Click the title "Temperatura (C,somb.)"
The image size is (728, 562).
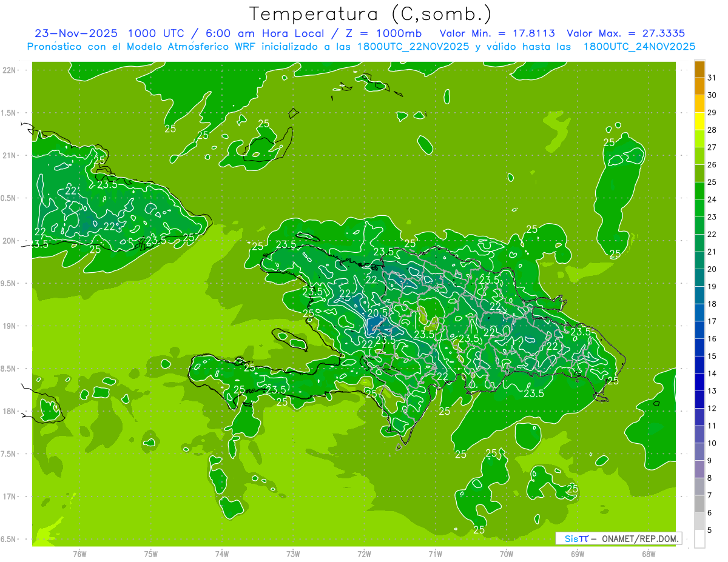tap(371, 14)
